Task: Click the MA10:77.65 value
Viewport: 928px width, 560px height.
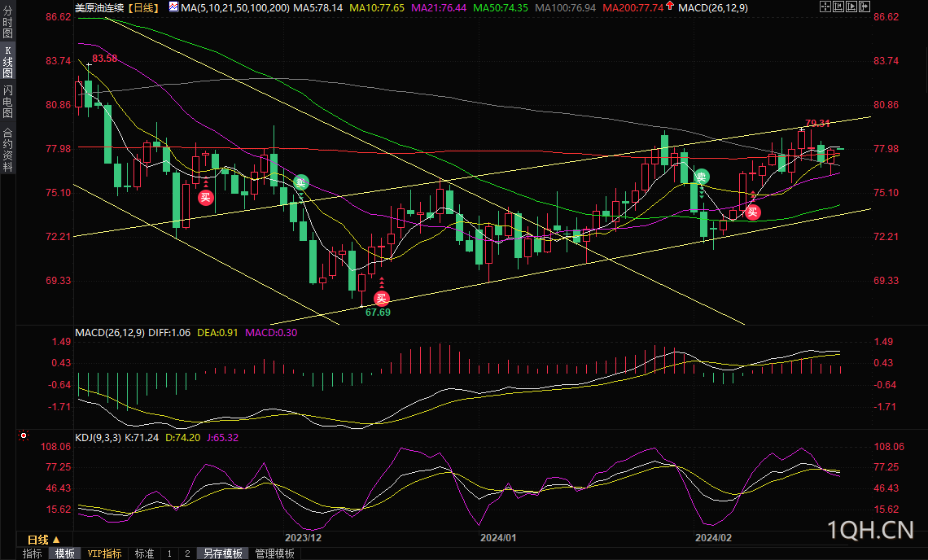Action: 377,7
